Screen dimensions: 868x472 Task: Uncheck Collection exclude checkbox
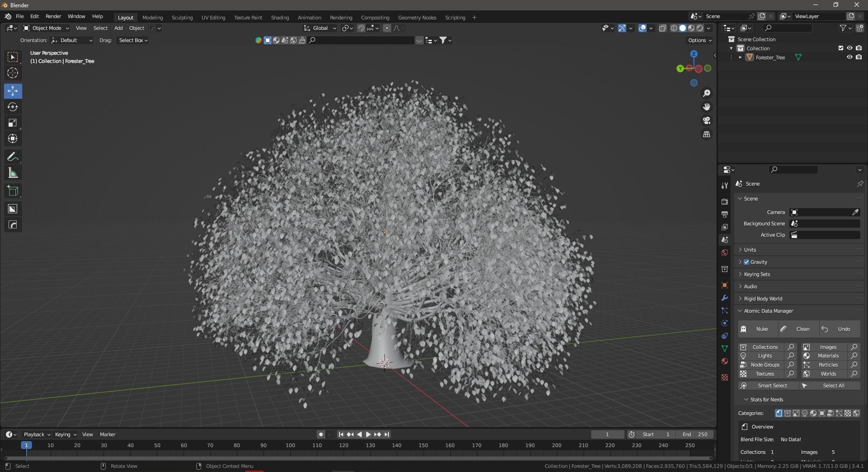(841, 48)
